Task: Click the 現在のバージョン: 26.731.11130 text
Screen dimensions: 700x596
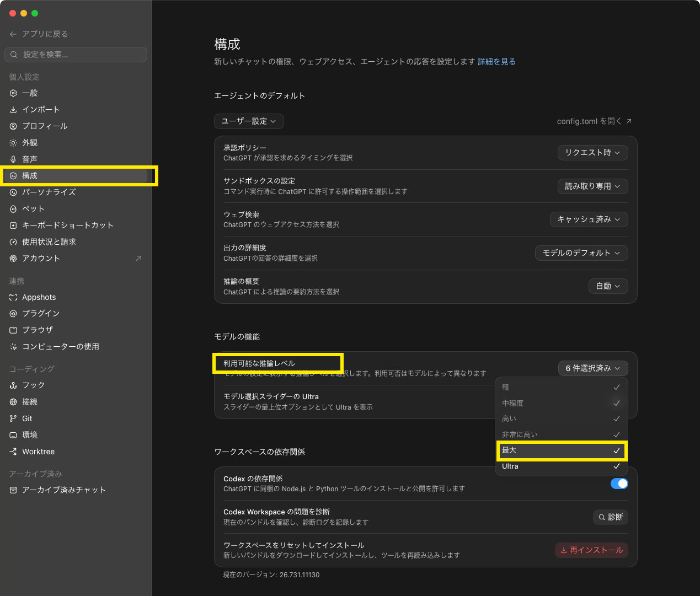Action: (271, 575)
